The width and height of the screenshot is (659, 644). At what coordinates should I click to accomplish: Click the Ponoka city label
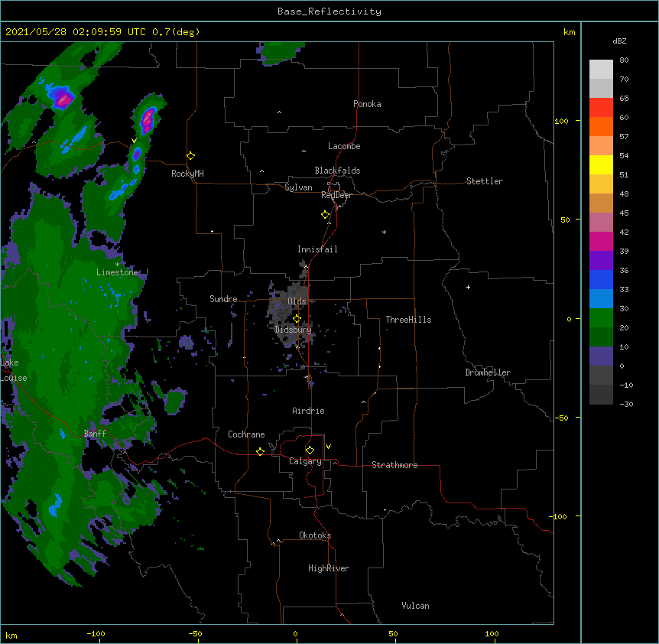point(367,104)
